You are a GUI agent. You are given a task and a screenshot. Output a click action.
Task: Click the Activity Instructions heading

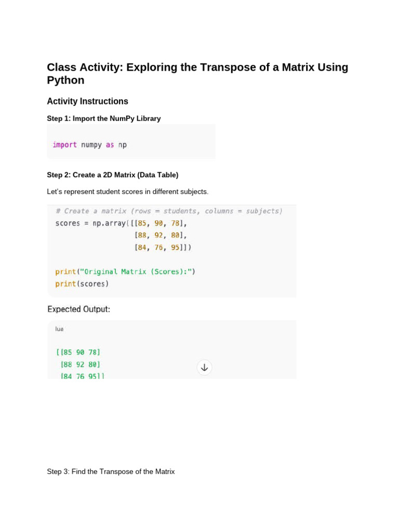[87, 101]
